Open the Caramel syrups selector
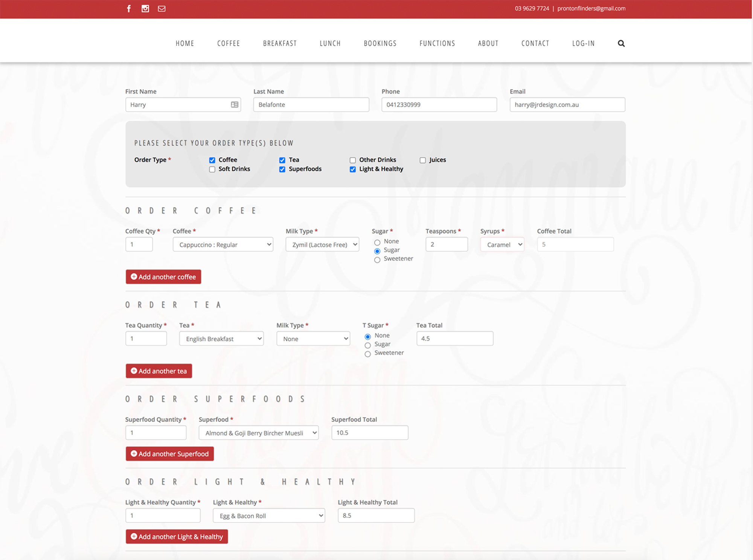 click(x=502, y=244)
